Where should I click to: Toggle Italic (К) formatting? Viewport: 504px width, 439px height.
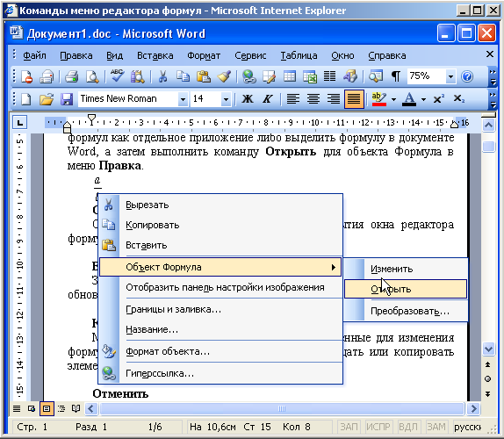point(268,99)
